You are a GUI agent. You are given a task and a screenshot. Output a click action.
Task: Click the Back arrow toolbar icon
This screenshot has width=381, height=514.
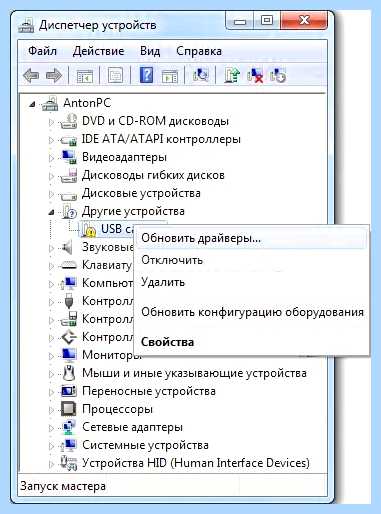pos(31,75)
